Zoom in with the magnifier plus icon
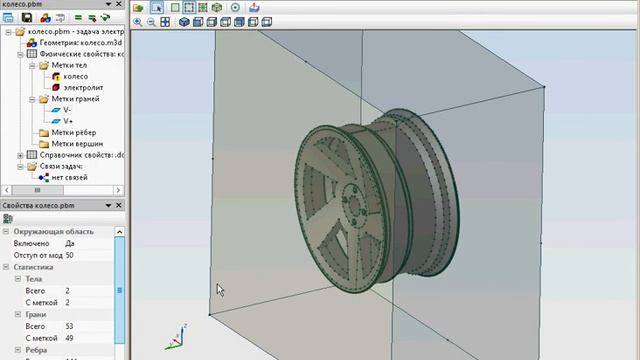640x360 pixels. pos(138,22)
